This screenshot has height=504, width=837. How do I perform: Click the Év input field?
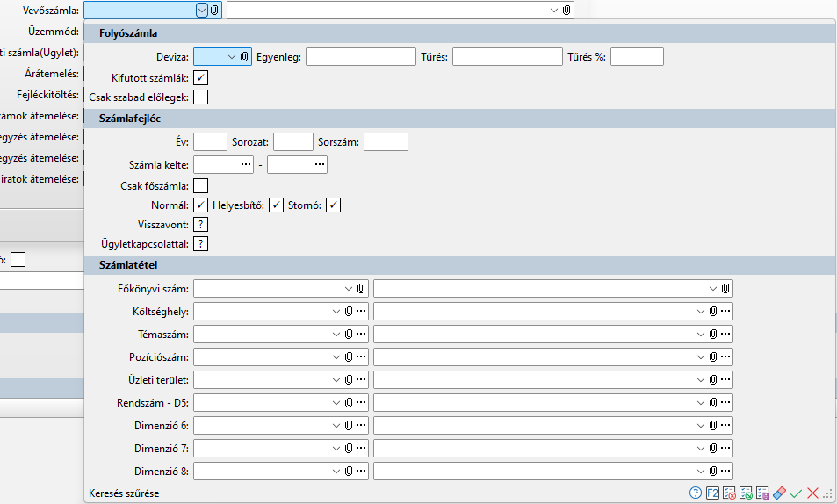coord(210,142)
